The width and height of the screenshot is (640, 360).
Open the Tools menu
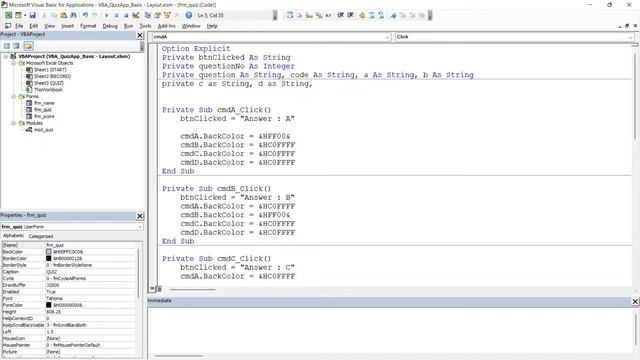point(145,26)
